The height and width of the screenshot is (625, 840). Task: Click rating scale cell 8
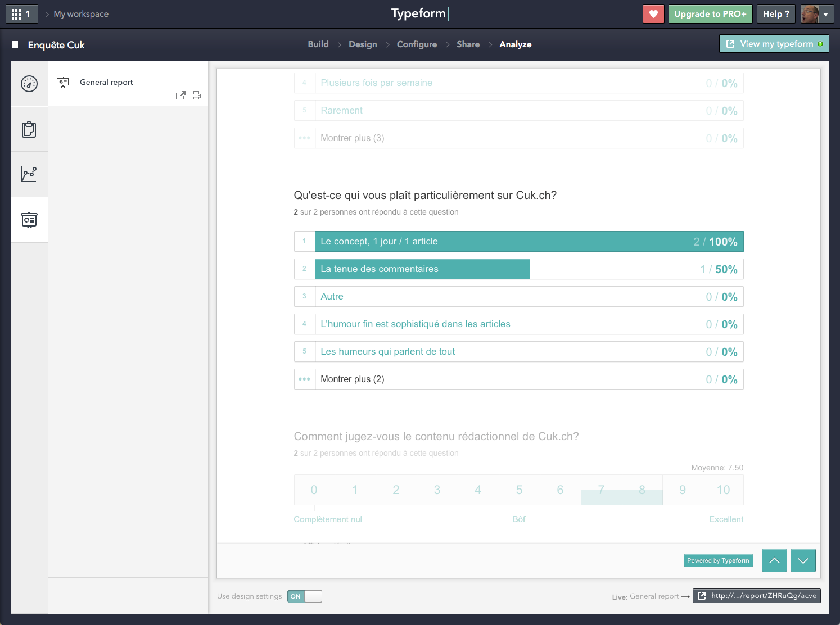tap(642, 490)
